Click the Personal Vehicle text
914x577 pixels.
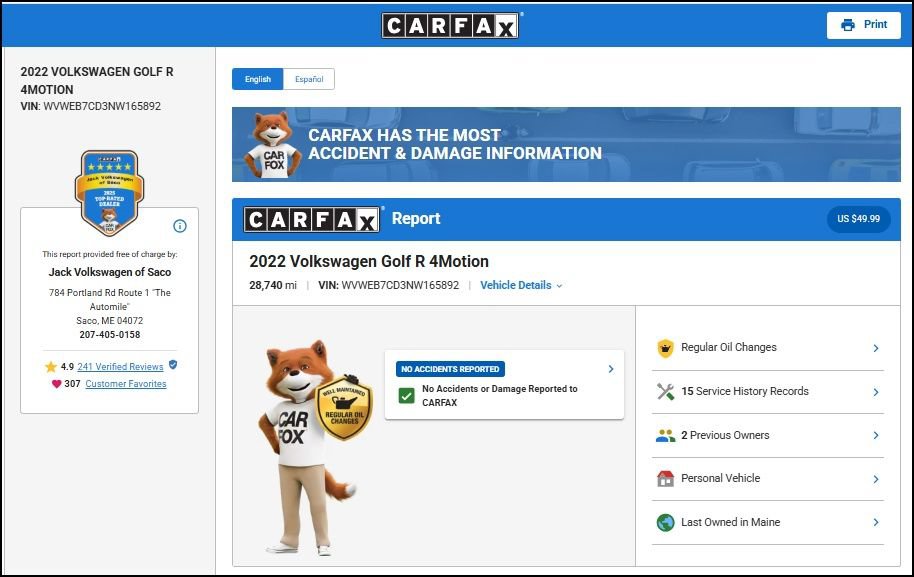720,479
